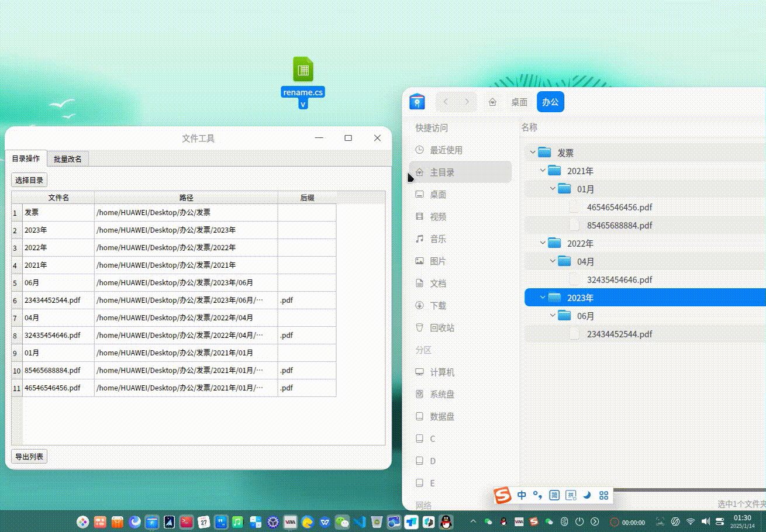Screen dimensions: 766x532
Task: Click the file manager logo icon
Action: (x=417, y=102)
